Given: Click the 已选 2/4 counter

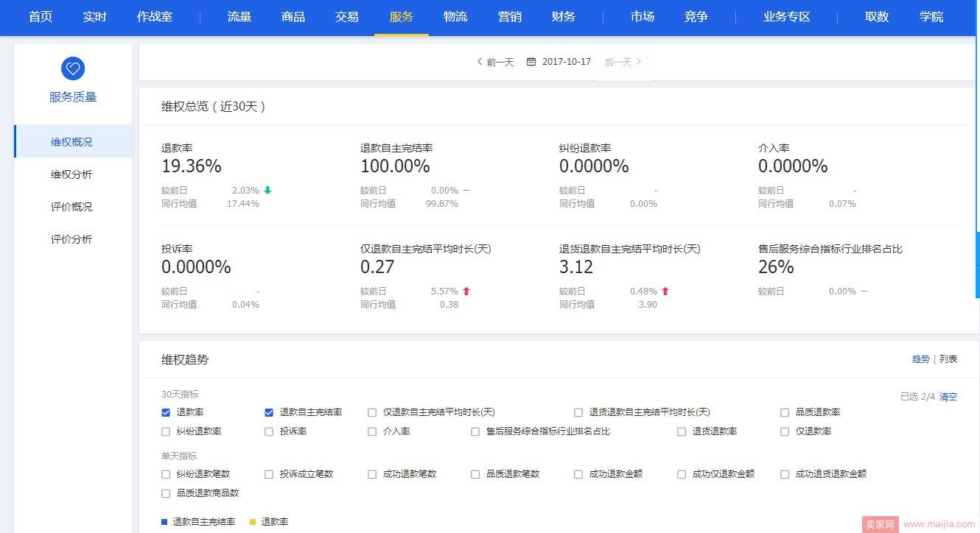Looking at the screenshot, I should coord(917,397).
